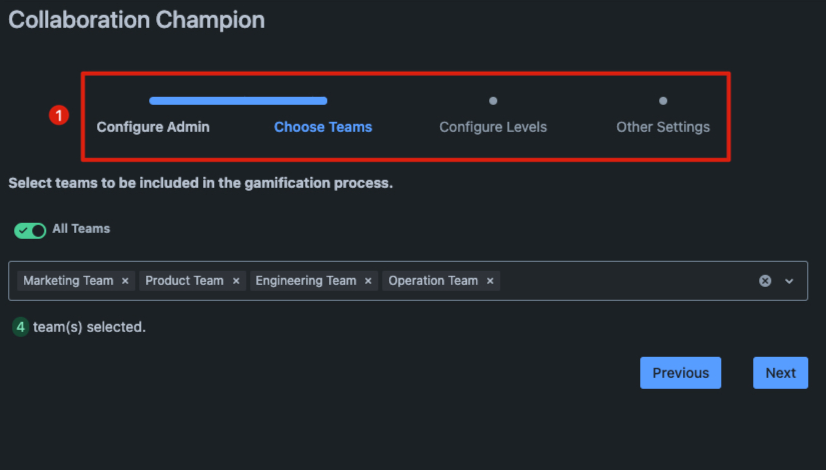The width and height of the screenshot is (826, 470).
Task: Click the red number 1 annotation badge
Action: coord(58,115)
